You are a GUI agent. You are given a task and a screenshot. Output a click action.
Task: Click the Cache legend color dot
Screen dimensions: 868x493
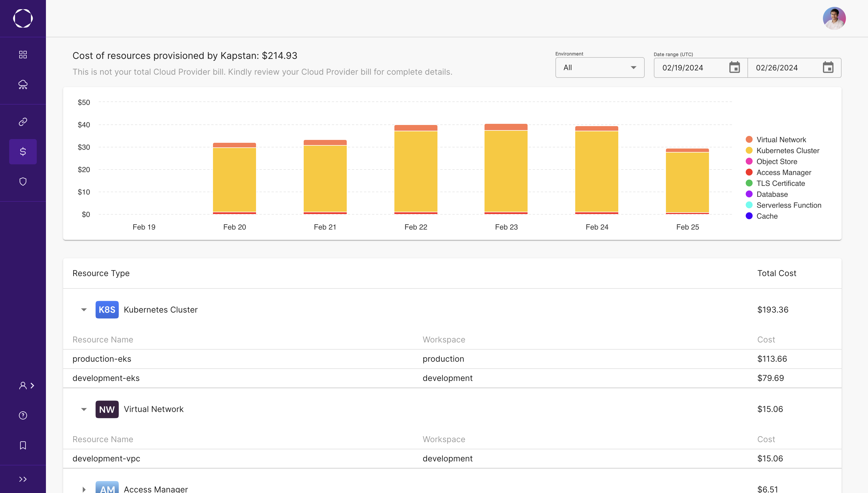(749, 216)
